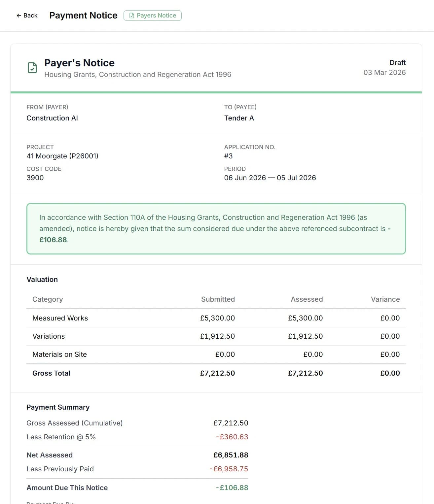Viewport: 434px width, 504px height.
Task: Expand the Payment Summary section
Action: coord(58,407)
